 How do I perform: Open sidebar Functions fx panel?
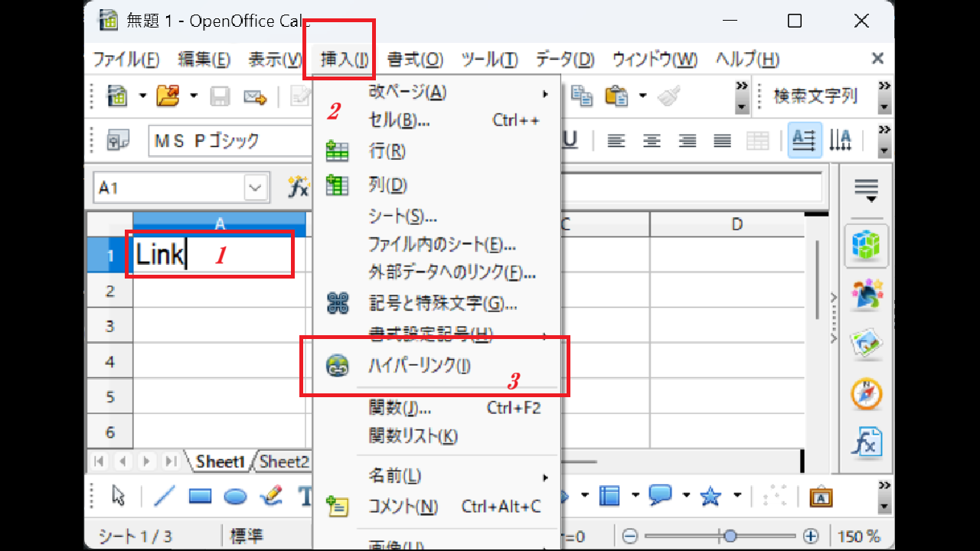(867, 443)
